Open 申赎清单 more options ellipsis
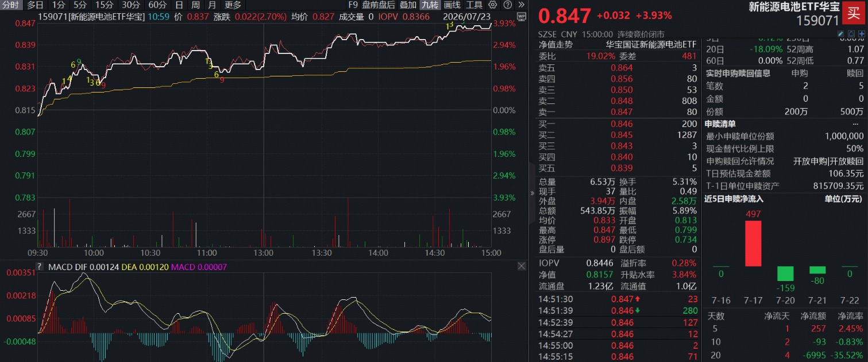Image resolution: width=868 pixels, height=362 pixels. (x=856, y=124)
